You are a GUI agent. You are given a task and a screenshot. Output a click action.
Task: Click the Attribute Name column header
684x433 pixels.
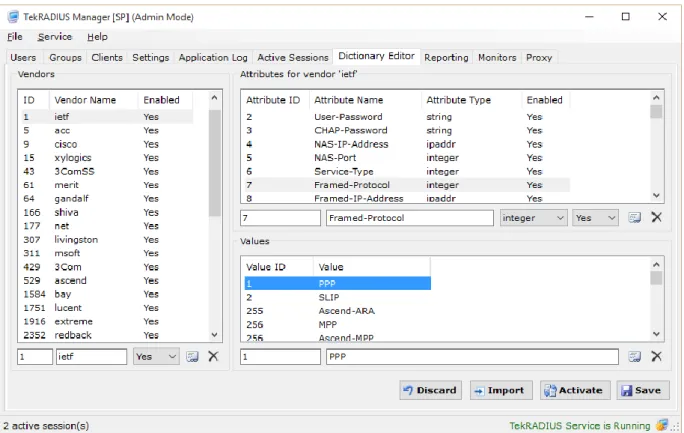[x=365, y=100]
